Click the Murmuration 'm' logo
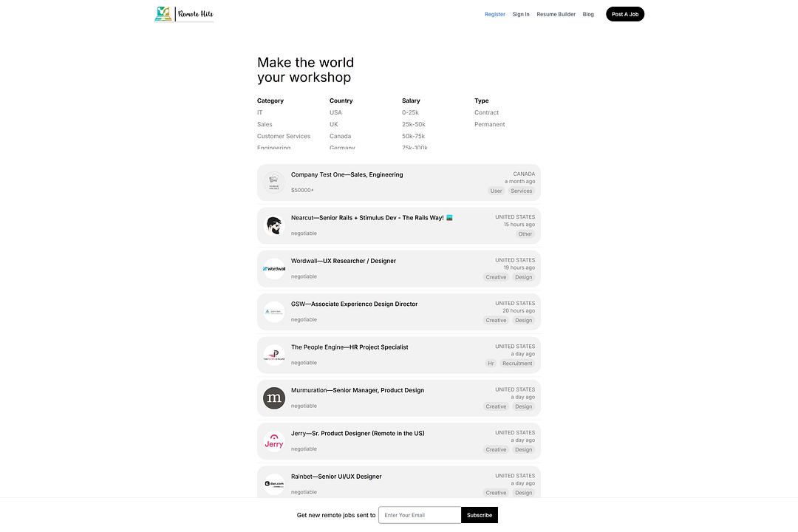Viewport: 798px width, 532px height. (274, 398)
